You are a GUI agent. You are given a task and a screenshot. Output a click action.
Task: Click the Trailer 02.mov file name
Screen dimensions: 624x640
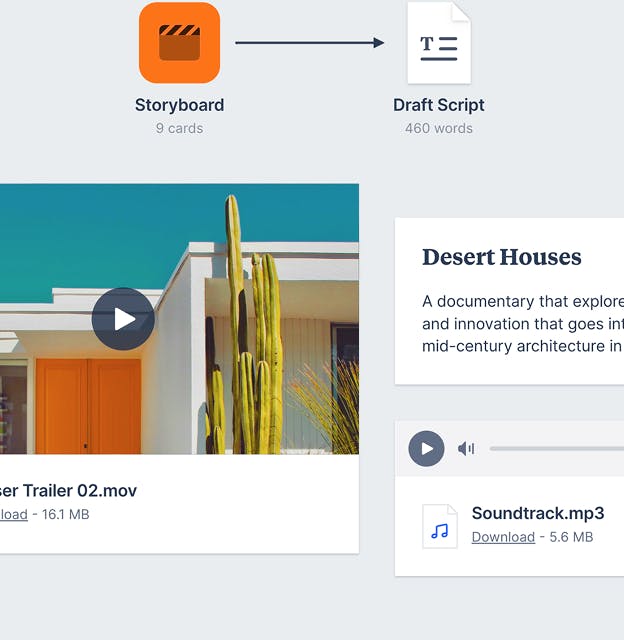[x=68, y=491]
